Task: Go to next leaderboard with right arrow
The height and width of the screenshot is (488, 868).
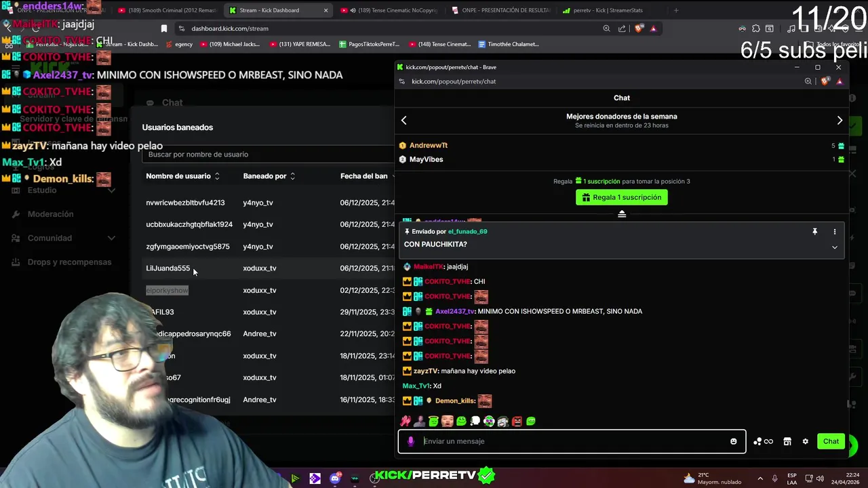Action: coord(840,121)
